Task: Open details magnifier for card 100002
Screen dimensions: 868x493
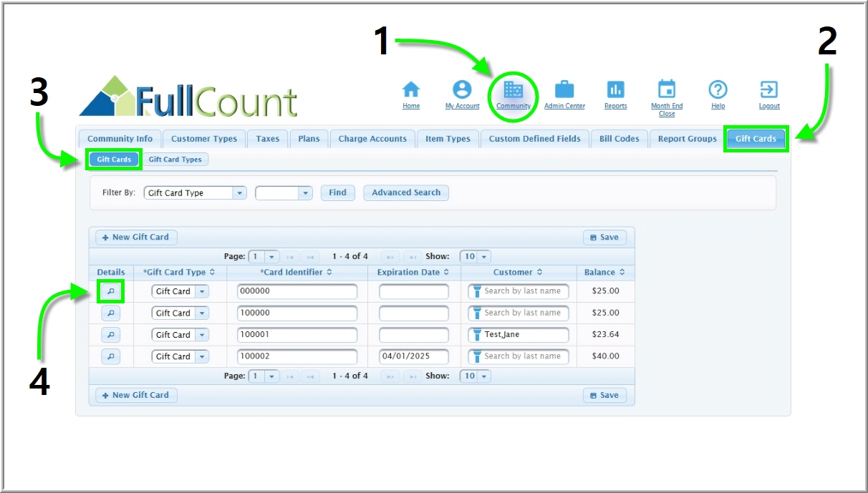Action: 111,356
